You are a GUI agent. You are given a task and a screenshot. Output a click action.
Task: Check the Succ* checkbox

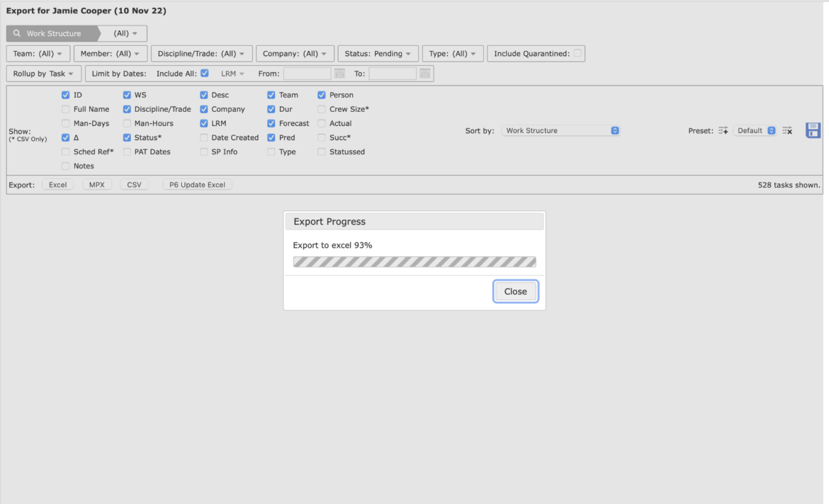322,138
